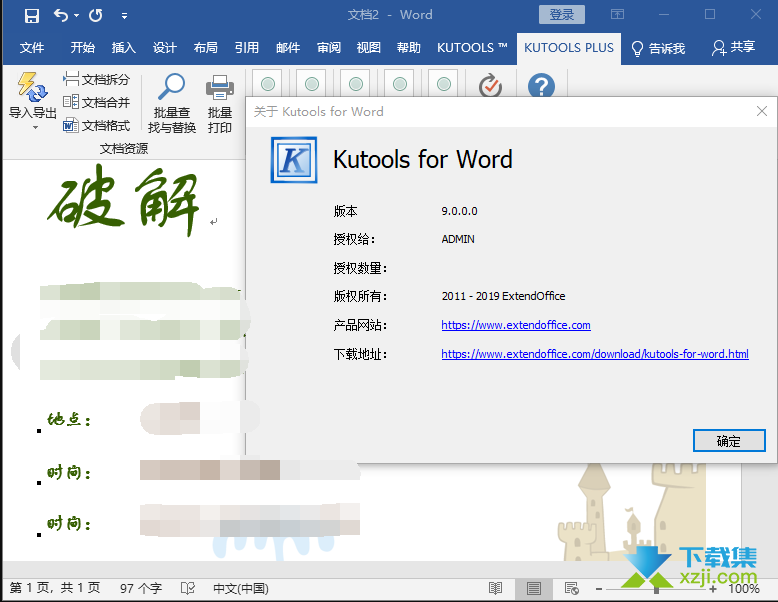The image size is (778, 602).
Task: Save the document using the floppy disk icon
Action: pos(32,15)
